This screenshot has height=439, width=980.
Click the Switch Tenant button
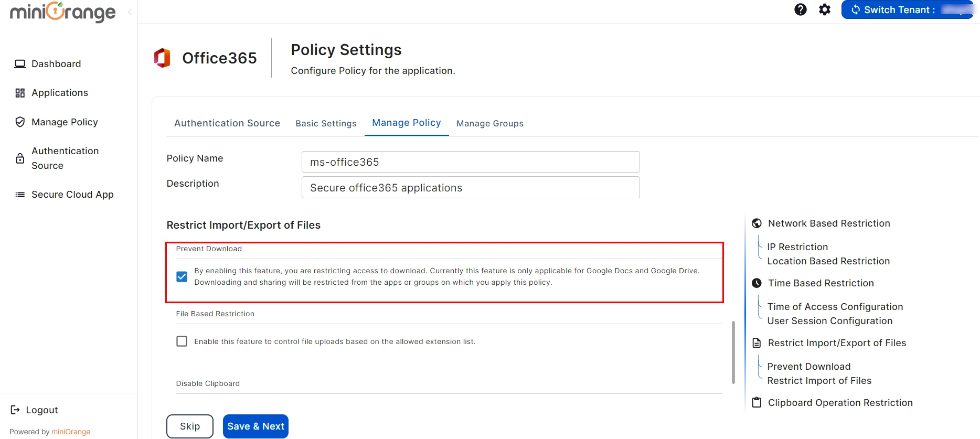click(x=907, y=9)
